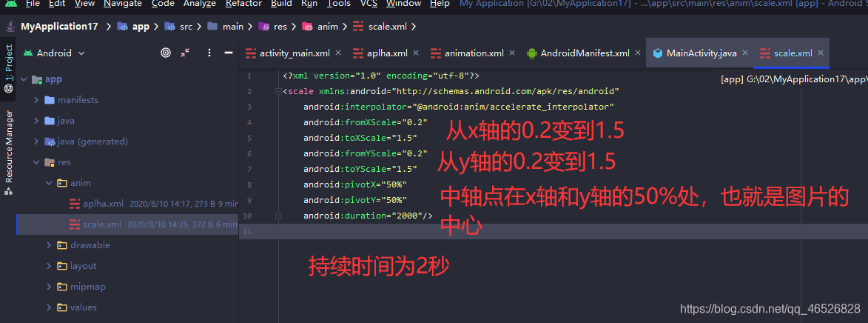
Task: Open the Help menu
Action: click(440, 3)
